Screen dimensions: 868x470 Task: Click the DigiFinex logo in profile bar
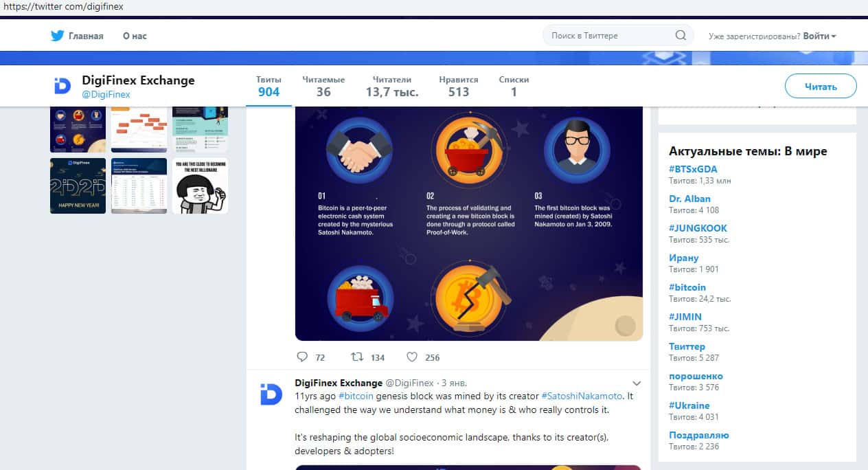(62, 86)
